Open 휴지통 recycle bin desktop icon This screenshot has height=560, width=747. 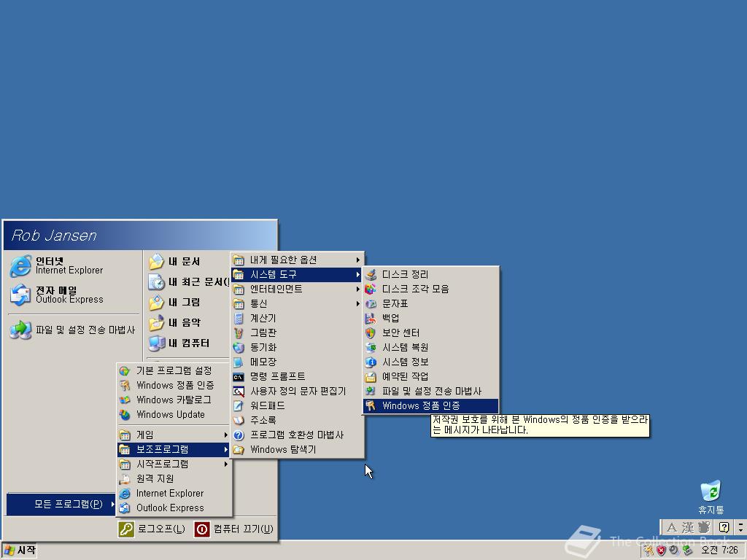tap(711, 491)
